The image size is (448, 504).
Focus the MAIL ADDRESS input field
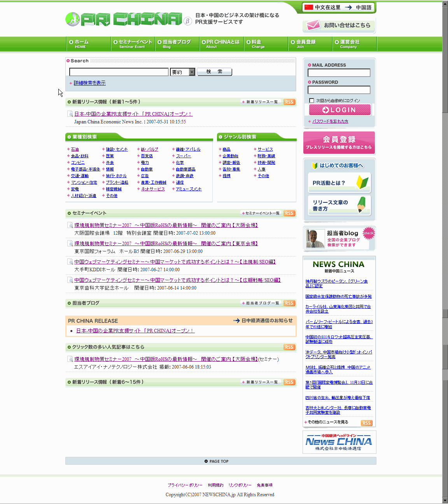pyautogui.click(x=339, y=73)
